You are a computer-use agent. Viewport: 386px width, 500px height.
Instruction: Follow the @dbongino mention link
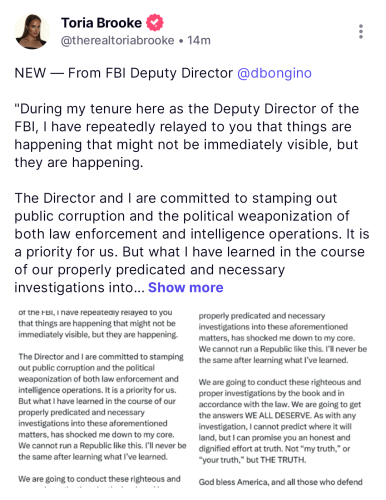[274, 73]
